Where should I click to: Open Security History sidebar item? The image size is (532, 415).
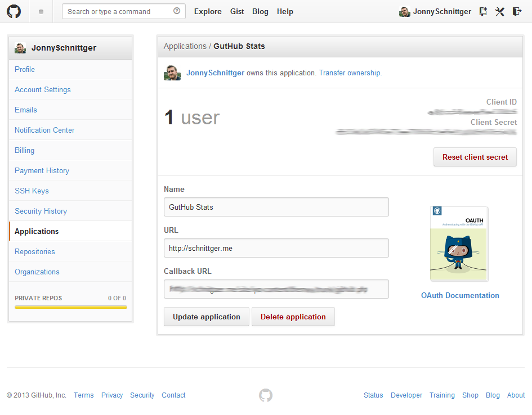pyautogui.click(x=70, y=211)
